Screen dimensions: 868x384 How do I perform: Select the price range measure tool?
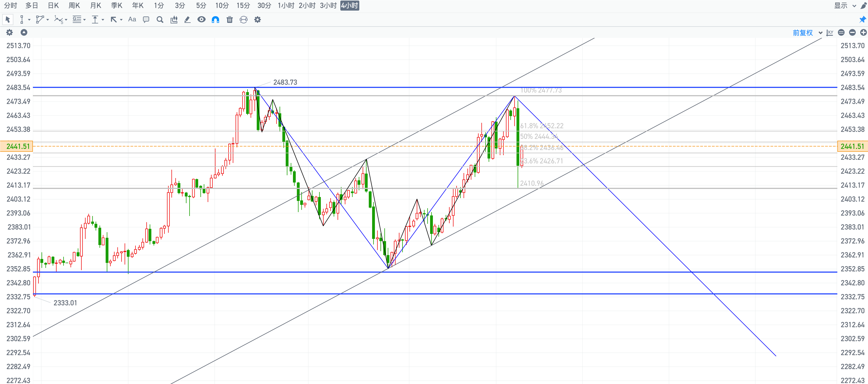[x=95, y=20]
